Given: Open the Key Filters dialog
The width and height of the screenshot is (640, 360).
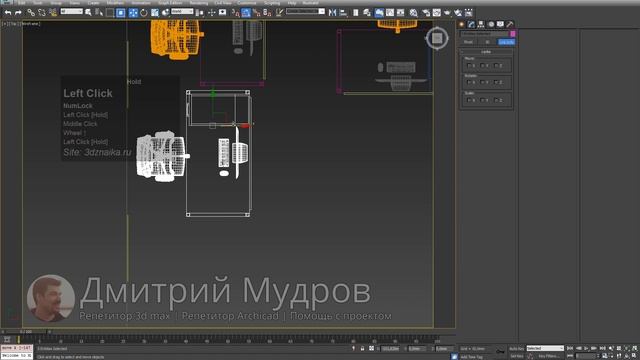Looking at the screenshot, I should click(548, 356).
